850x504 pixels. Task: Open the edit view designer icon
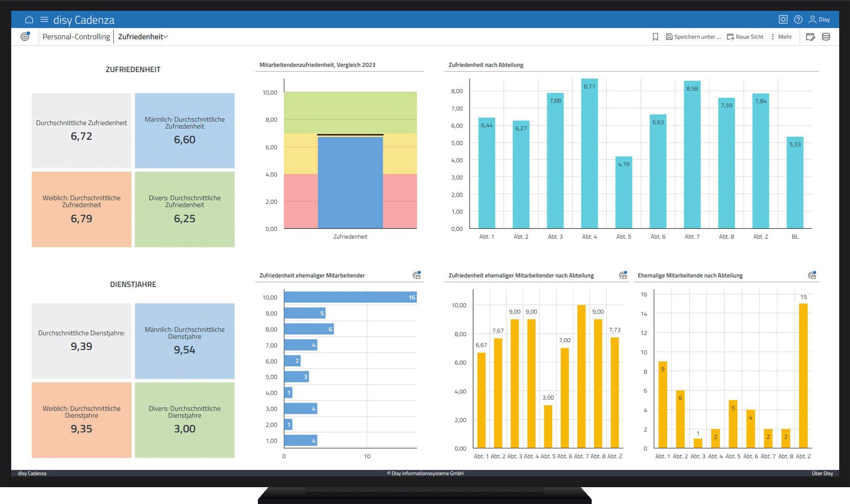coord(810,37)
